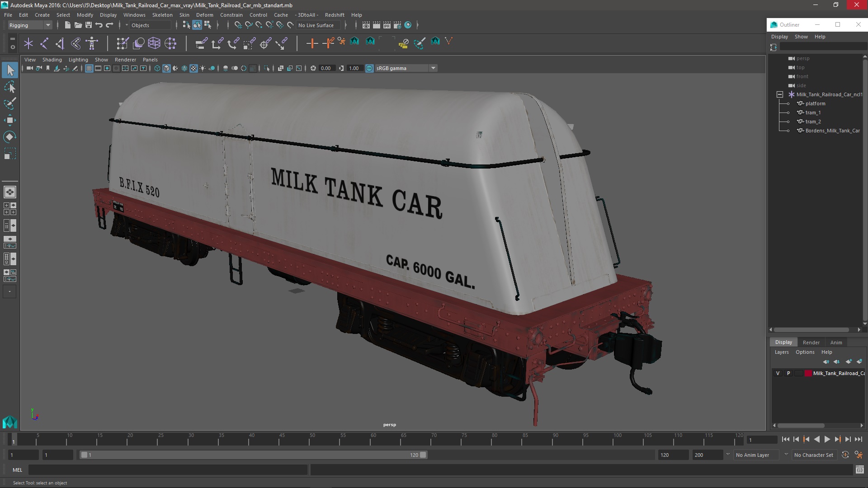Toggle wireframe shading in viewport
The image size is (868, 488).
tap(157, 68)
